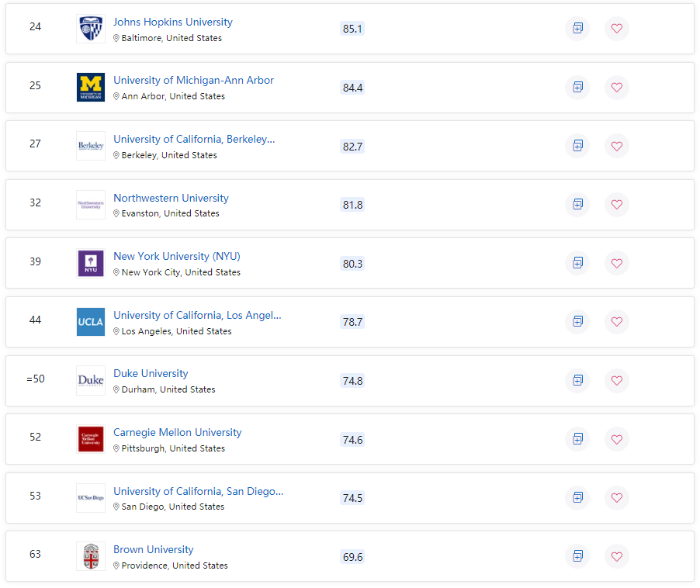Open Johns Hopkins University link
700x588 pixels.
[x=172, y=22]
